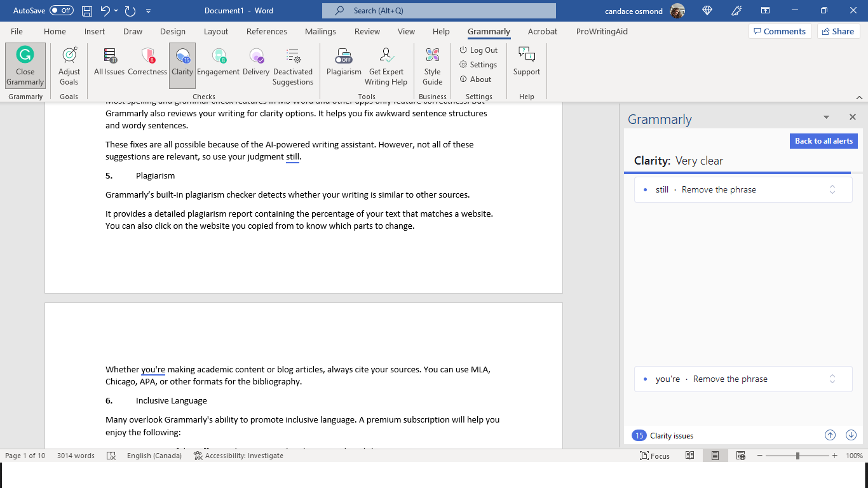Image resolution: width=868 pixels, height=488 pixels.
Task: Switch to the Home tab
Action: (55, 31)
